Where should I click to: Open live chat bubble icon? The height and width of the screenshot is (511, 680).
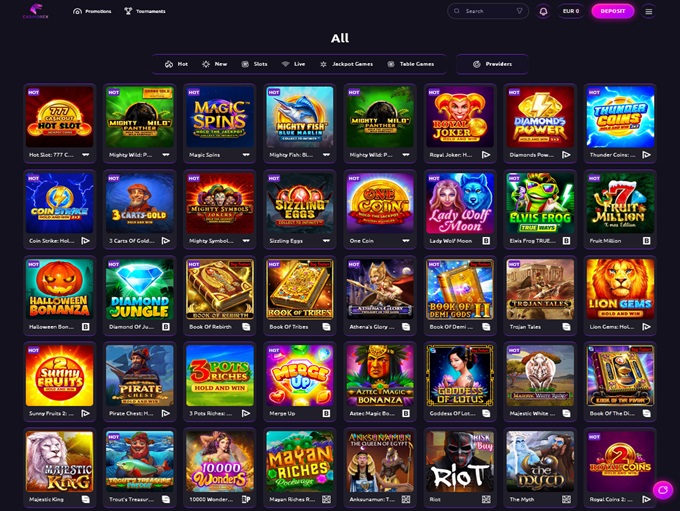click(x=663, y=490)
